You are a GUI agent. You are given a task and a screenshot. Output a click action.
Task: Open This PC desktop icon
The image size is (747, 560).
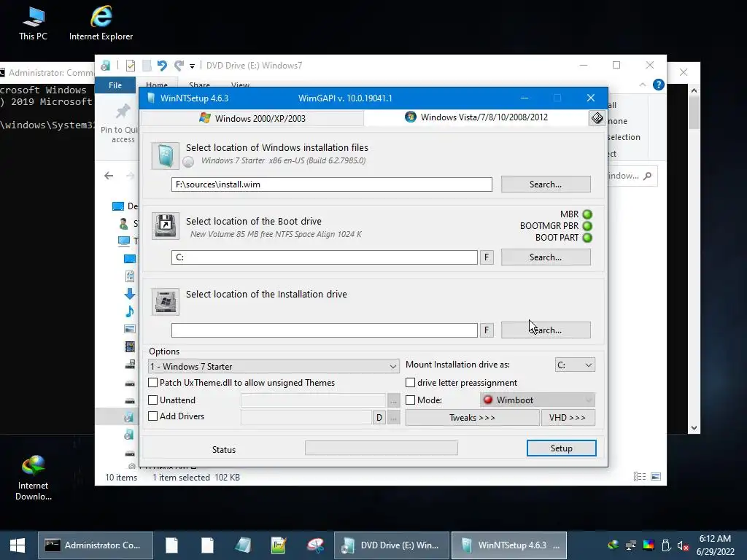click(x=33, y=23)
